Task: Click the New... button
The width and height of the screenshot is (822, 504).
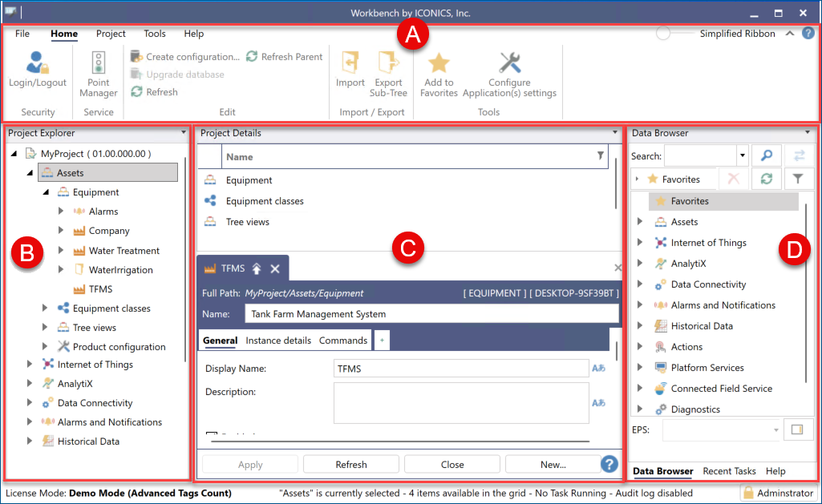Action: click(x=553, y=465)
